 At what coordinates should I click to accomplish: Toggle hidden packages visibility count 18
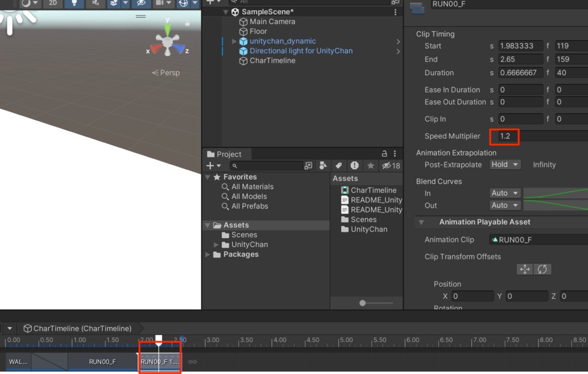pyautogui.click(x=391, y=166)
